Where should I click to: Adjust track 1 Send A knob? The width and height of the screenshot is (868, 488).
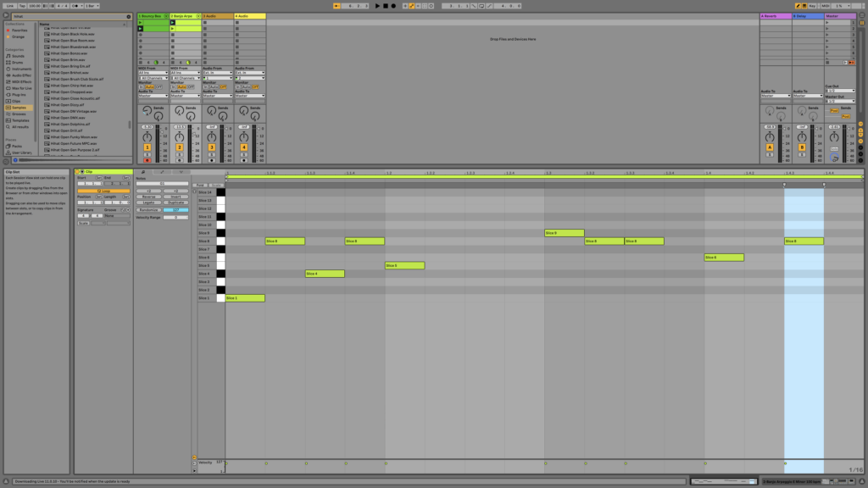pyautogui.click(x=147, y=111)
